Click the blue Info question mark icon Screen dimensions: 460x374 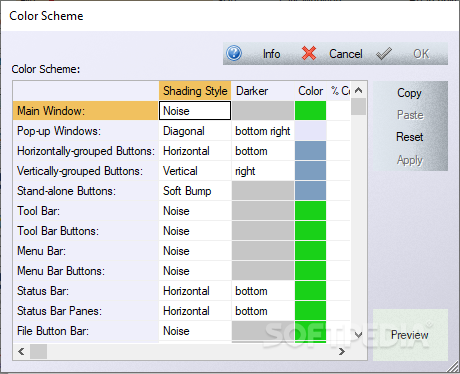[234, 53]
